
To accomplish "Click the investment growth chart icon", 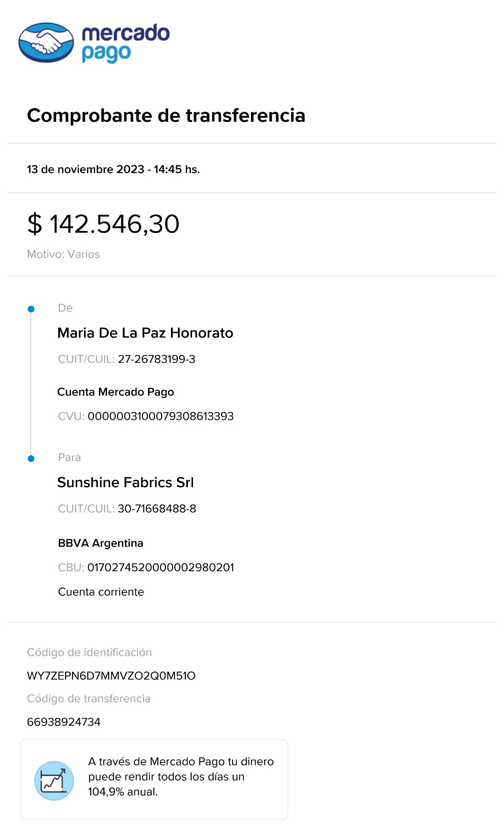I will 54,781.
